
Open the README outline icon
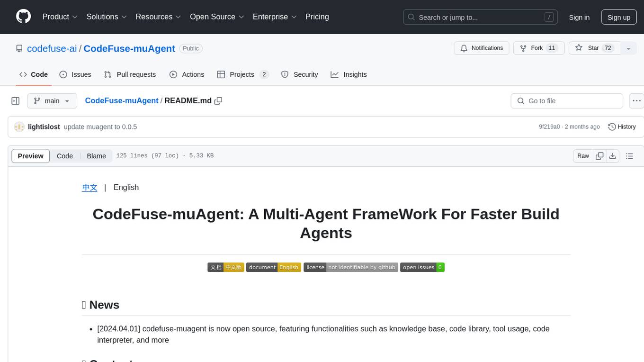pyautogui.click(x=629, y=156)
